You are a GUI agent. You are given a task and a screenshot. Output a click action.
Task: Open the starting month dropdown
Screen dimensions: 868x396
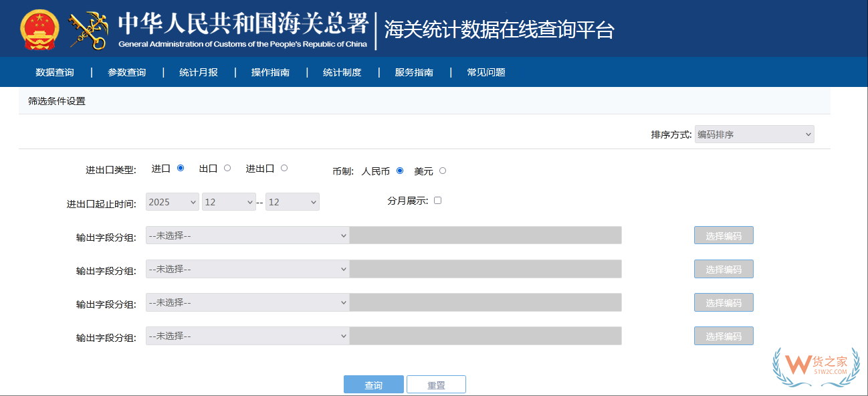click(229, 201)
